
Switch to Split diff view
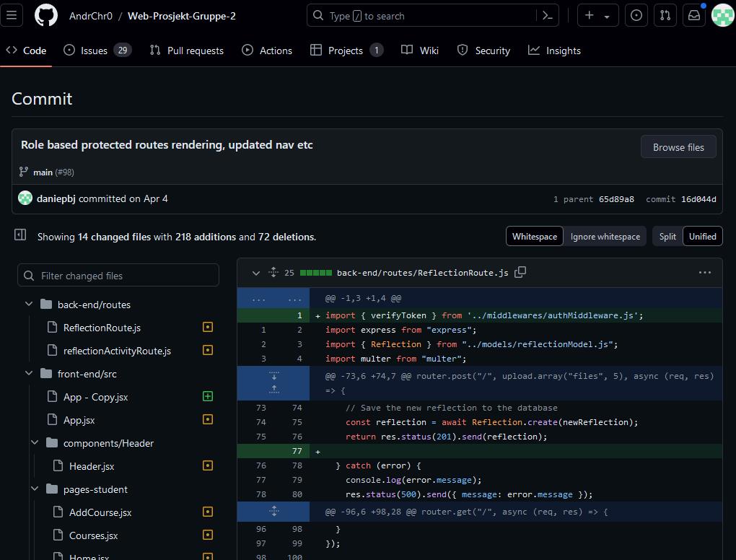[667, 237]
